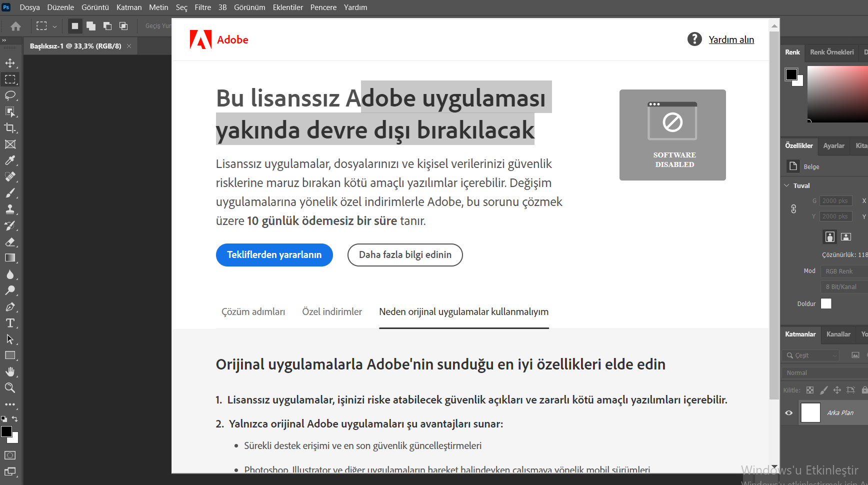
Task: Select the Eraser tool
Action: (10, 242)
